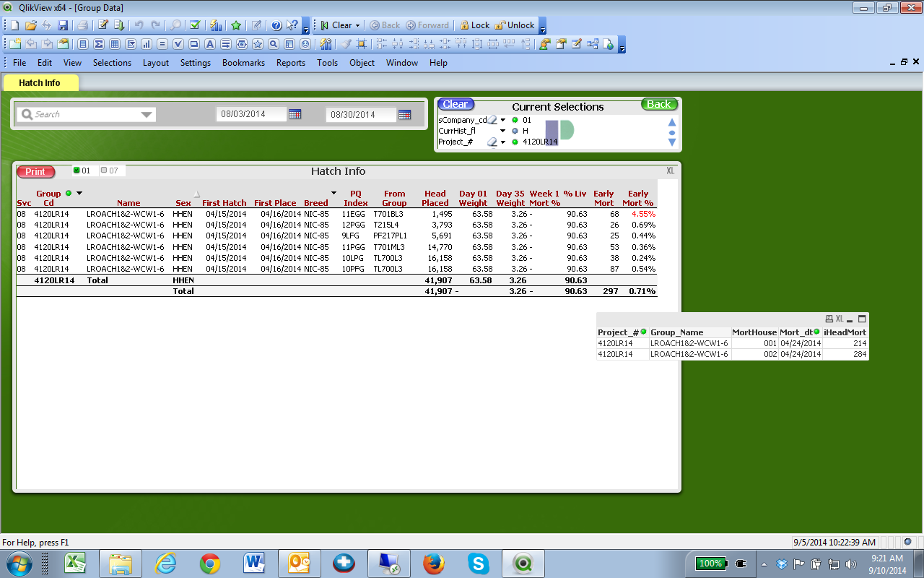Click the Unlock selections icon

[514, 25]
